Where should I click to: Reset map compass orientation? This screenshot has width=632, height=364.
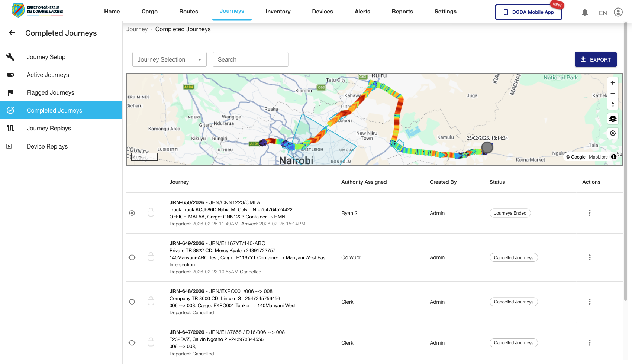pyautogui.click(x=613, y=104)
